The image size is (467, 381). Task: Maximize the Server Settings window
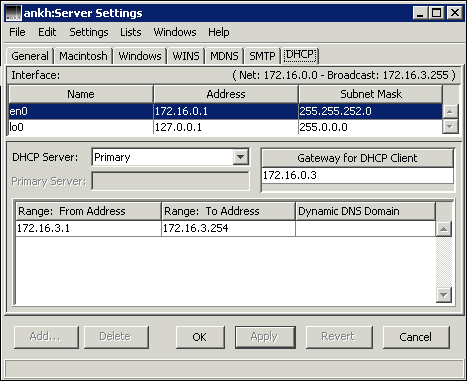click(436, 13)
